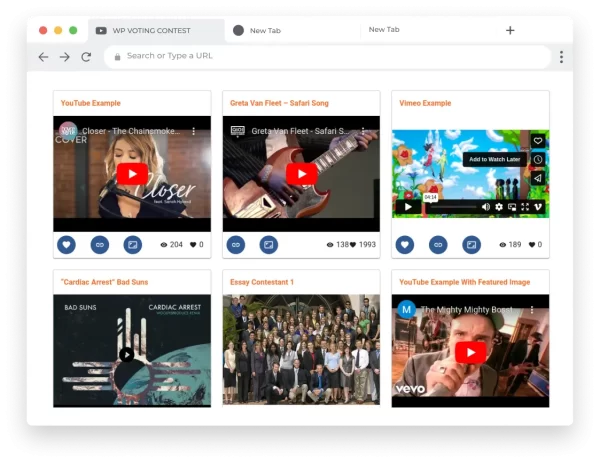Open the Essay Contestant 1 group photo
This screenshot has height=463, width=600.
click(x=301, y=349)
